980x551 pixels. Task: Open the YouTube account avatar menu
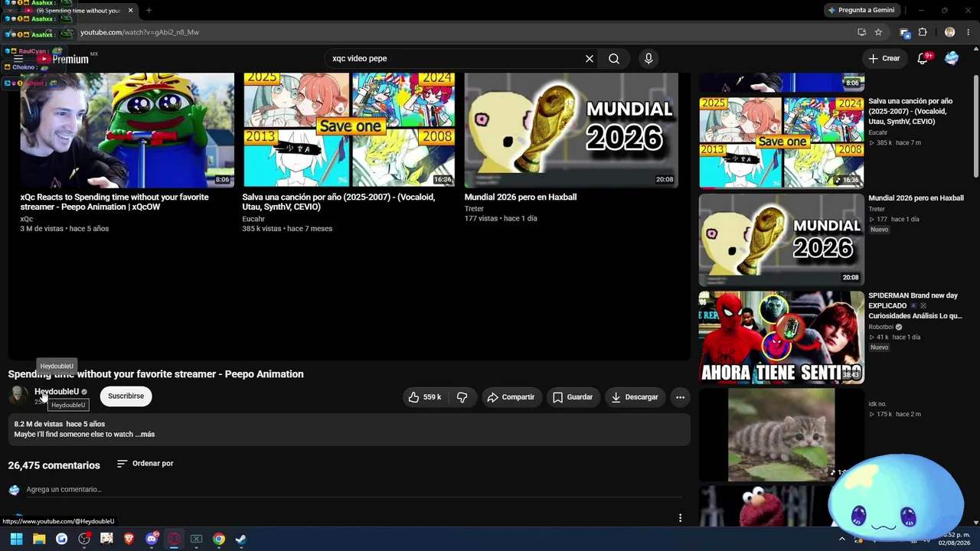coord(952,59)
